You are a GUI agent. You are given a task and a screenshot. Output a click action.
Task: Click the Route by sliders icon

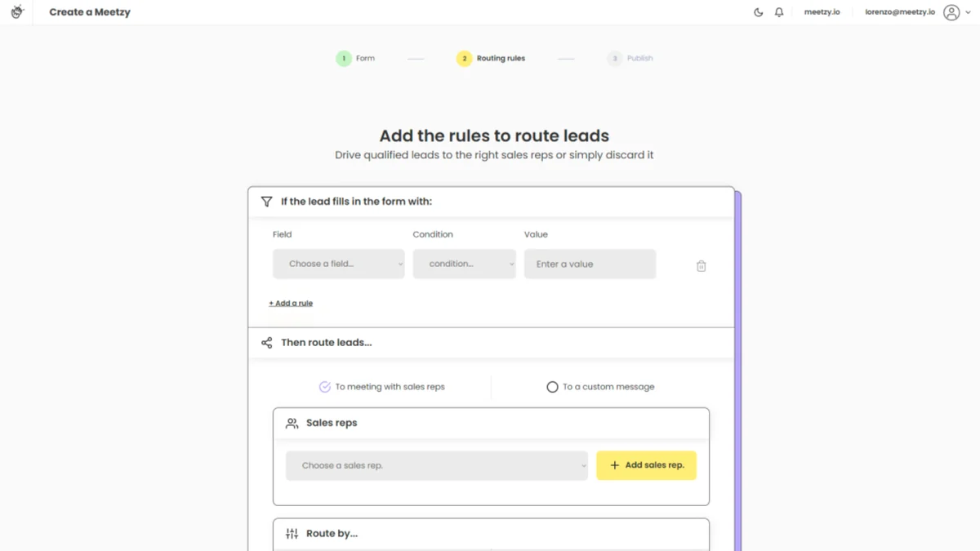tap(292, 534)
